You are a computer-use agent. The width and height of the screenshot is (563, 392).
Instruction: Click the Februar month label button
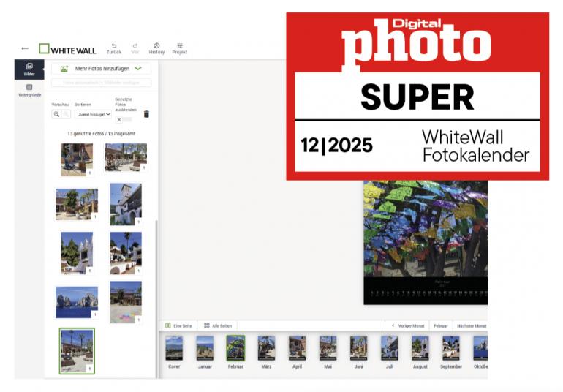tap(441, 326)
